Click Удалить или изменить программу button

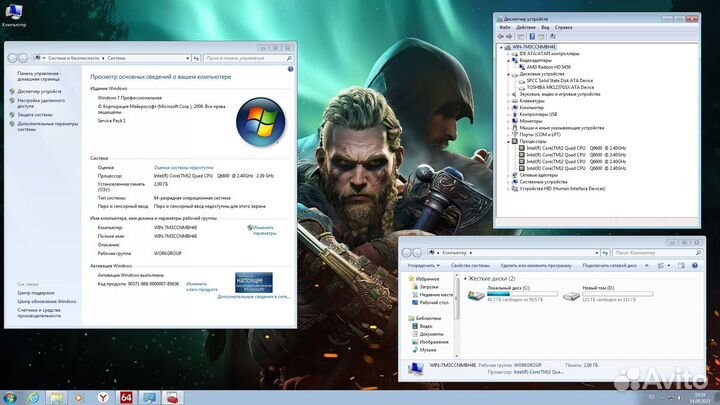click(536, 265)
